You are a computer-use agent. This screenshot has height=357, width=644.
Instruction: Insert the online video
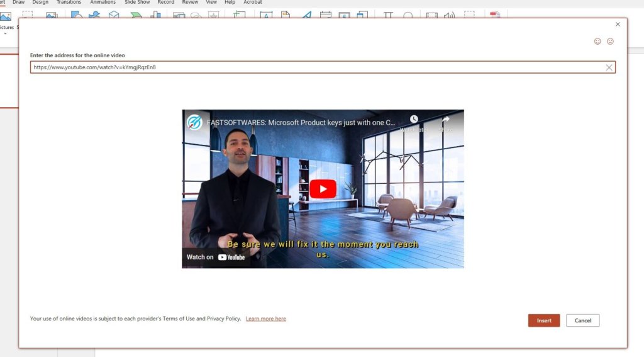[544, 320]
